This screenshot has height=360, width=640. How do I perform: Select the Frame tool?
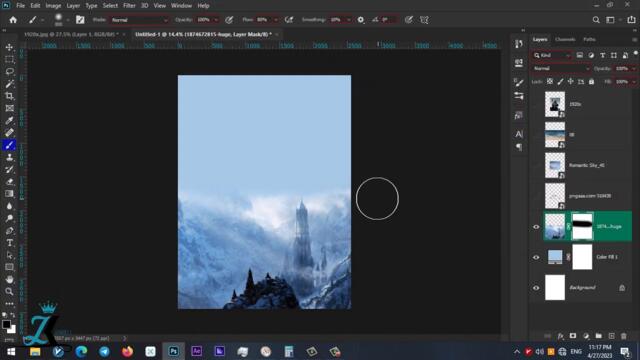click(x=9, y=108)
